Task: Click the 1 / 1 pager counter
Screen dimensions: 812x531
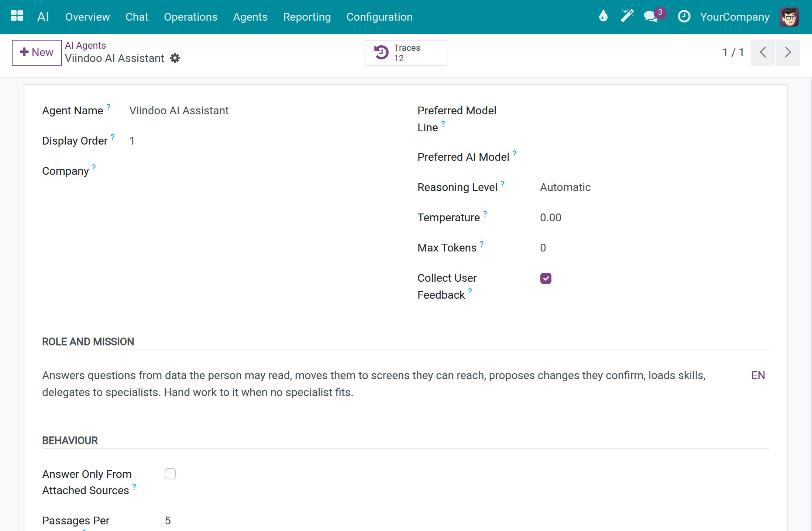Action: [x=733, y=52]
